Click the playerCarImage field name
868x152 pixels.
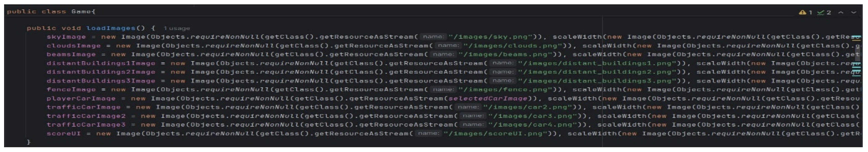(x=81, y=98)
